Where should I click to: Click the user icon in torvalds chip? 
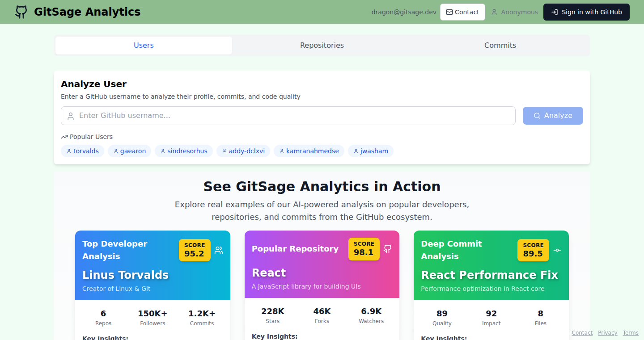point(69,151)
